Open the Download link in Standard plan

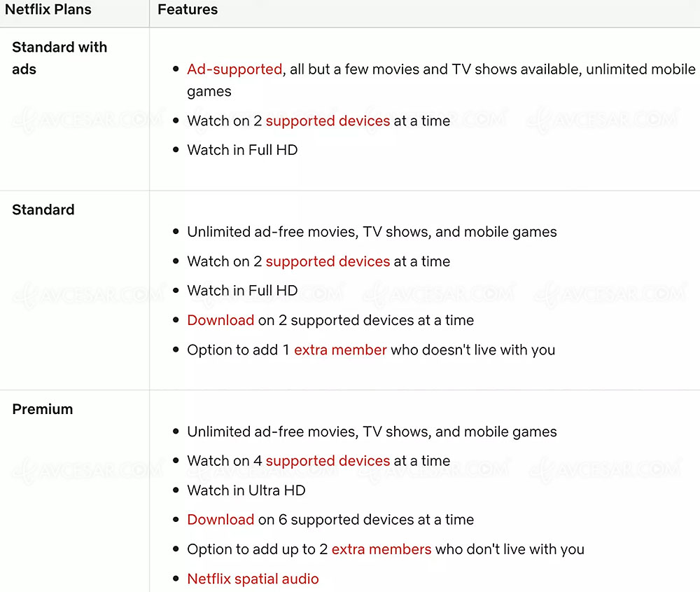pos(220,320)
